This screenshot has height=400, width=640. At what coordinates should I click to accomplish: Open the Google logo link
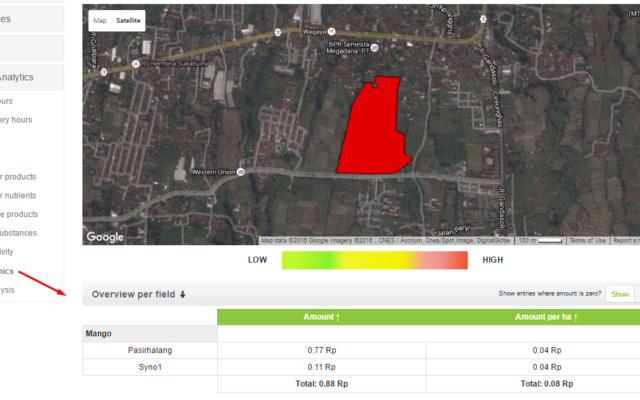tap(105, 237)
